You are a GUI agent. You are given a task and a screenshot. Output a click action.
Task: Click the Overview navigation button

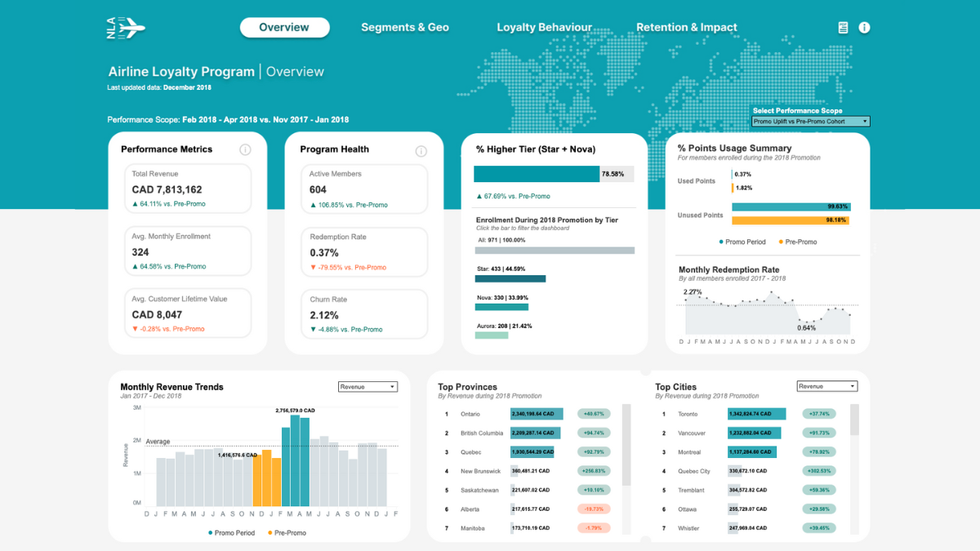[x=284, y=27]
